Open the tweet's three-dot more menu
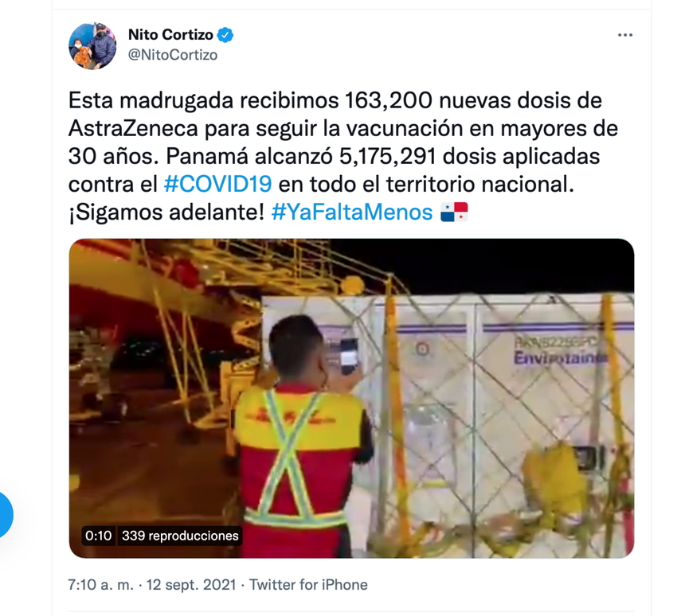 (625, 35)
